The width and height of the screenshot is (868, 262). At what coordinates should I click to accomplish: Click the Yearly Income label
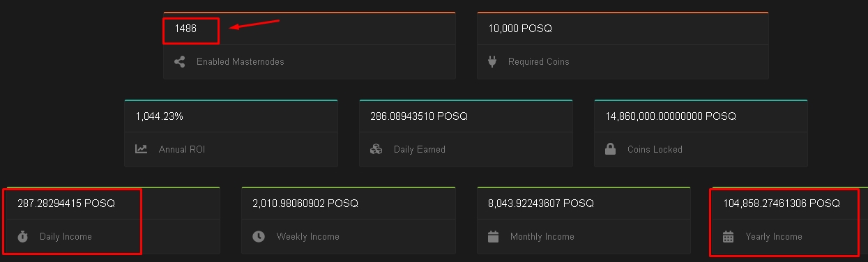coord(774,237)
